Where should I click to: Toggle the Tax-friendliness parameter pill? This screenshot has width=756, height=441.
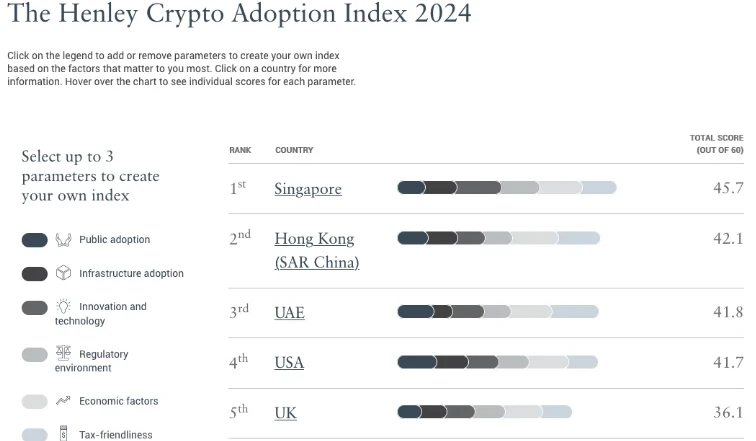(x=35, y=434)
